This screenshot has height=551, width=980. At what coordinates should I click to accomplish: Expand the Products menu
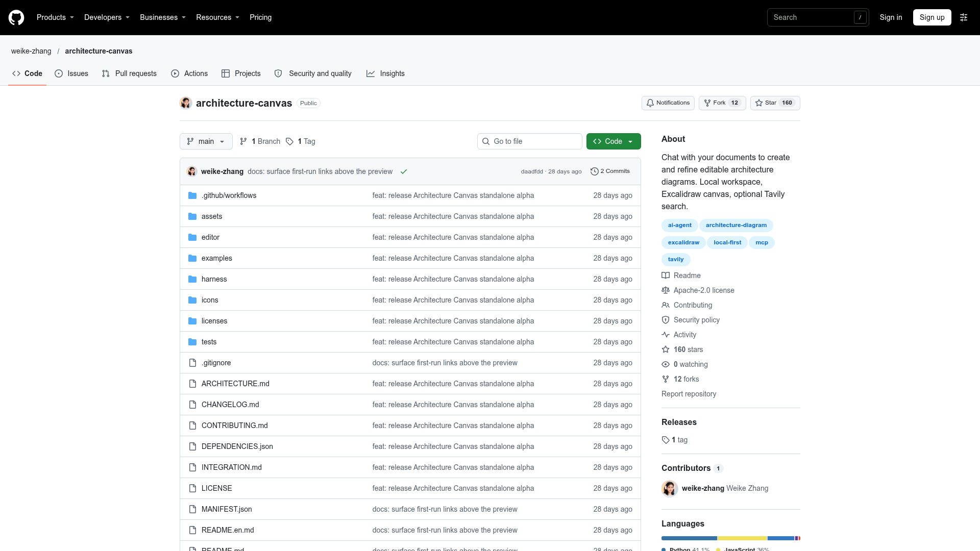coord(55,17)
